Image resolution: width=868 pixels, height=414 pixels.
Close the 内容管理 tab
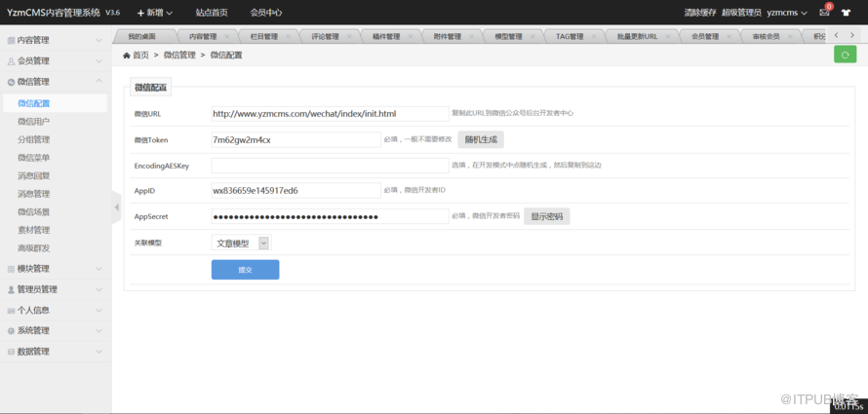click(227, 36)
